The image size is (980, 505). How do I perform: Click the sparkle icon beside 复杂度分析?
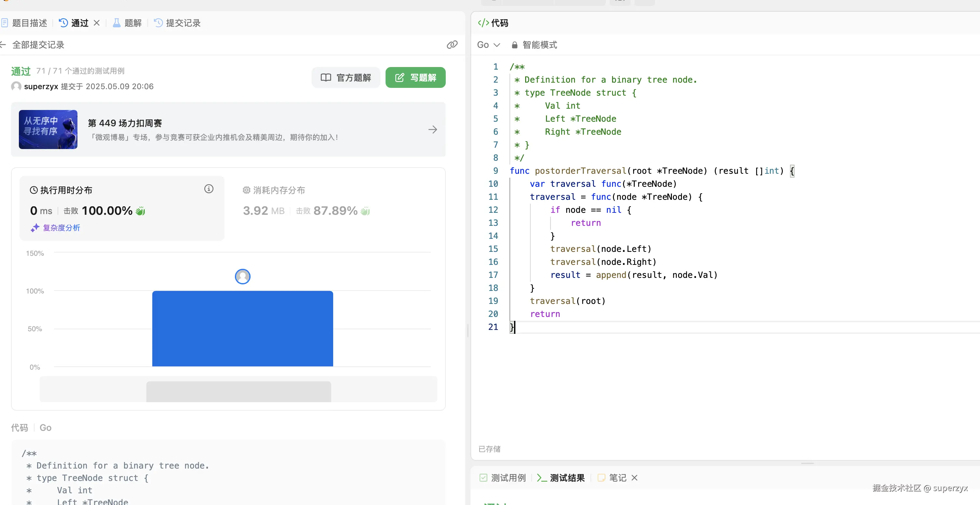point(35,227)
